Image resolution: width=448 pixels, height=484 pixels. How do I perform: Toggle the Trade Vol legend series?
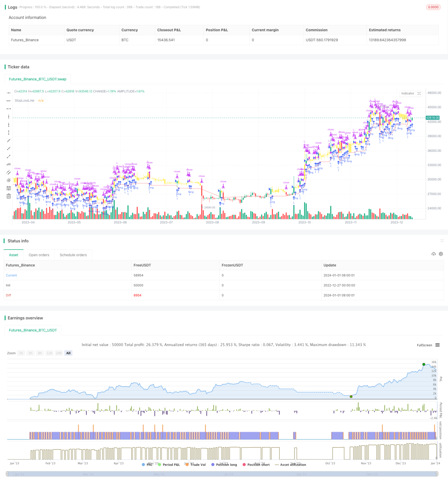click(195, 465)
